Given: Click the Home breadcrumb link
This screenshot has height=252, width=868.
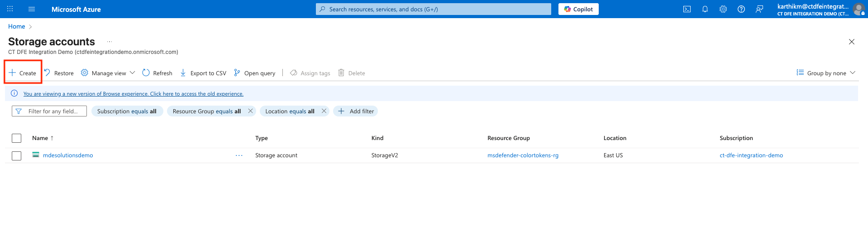Looking at the screenshot, I should pos(17,26).
